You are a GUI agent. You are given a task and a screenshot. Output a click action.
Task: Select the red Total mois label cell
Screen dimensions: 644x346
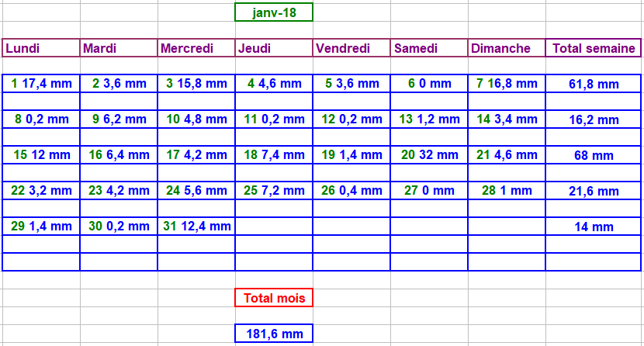click(x=274, y=297)
